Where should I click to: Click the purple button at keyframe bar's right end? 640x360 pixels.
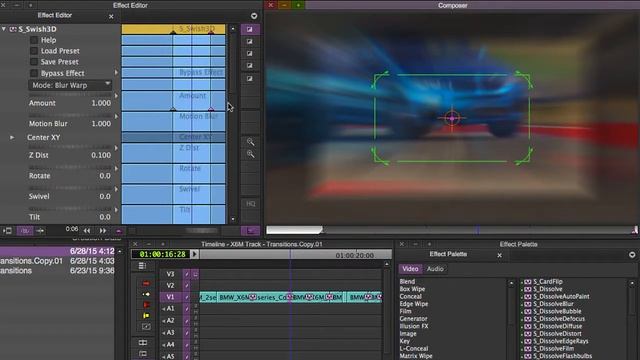point(250,231)
